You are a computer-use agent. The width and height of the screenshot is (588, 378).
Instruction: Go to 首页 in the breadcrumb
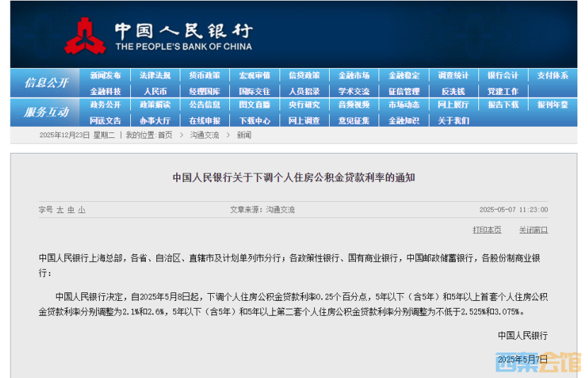(x=165, y=135)
